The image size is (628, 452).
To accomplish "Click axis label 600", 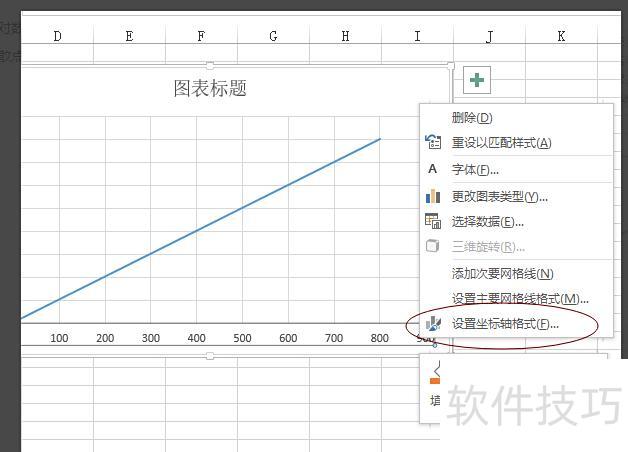I will 288,338.
